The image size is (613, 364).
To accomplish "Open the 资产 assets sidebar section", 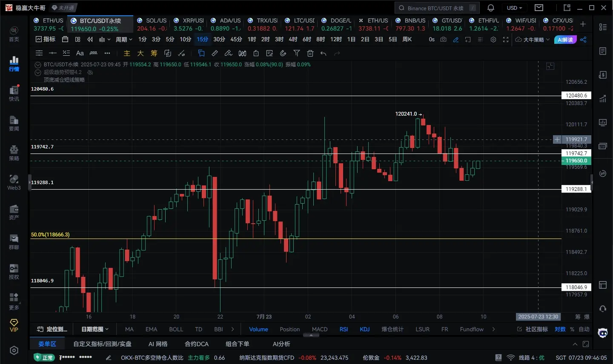I will tap(14, 212).
